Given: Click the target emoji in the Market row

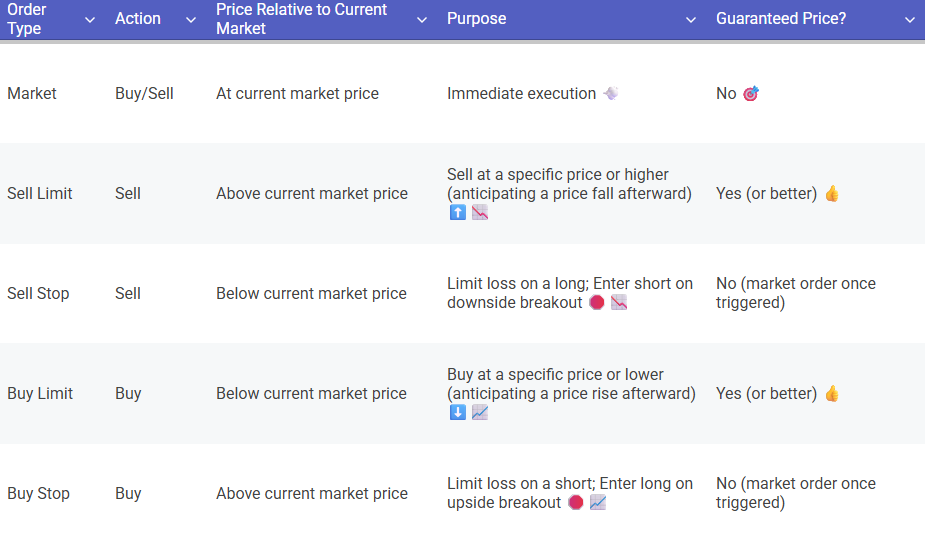Looking at the screenshot, I should [x=751, y=94].
